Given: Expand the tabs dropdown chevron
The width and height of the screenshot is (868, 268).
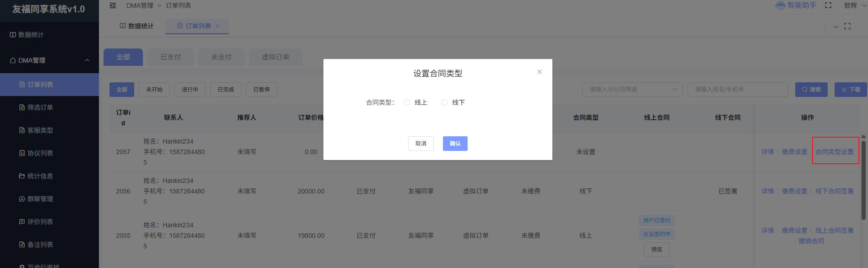Looking at the screenshot, I should (835, 27).
